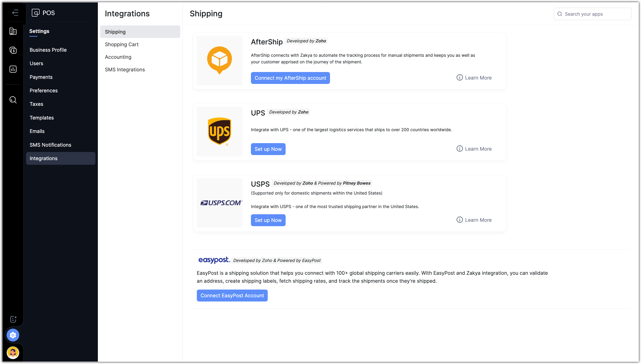This screenshot has height=364, width=641.
Task: Open the Taxes settings page
Action: coord(36,104)
